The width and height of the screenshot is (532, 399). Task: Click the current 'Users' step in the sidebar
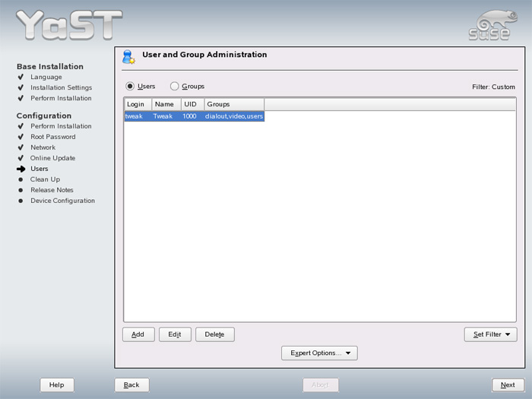[x=40, y=169]
